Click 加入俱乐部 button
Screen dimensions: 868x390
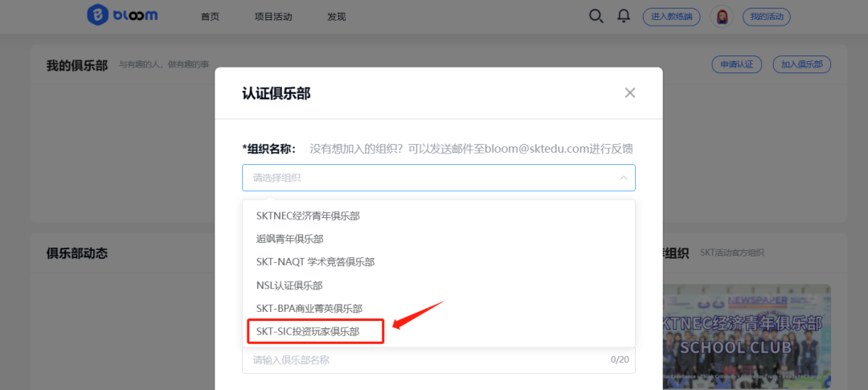pos(802,64)
